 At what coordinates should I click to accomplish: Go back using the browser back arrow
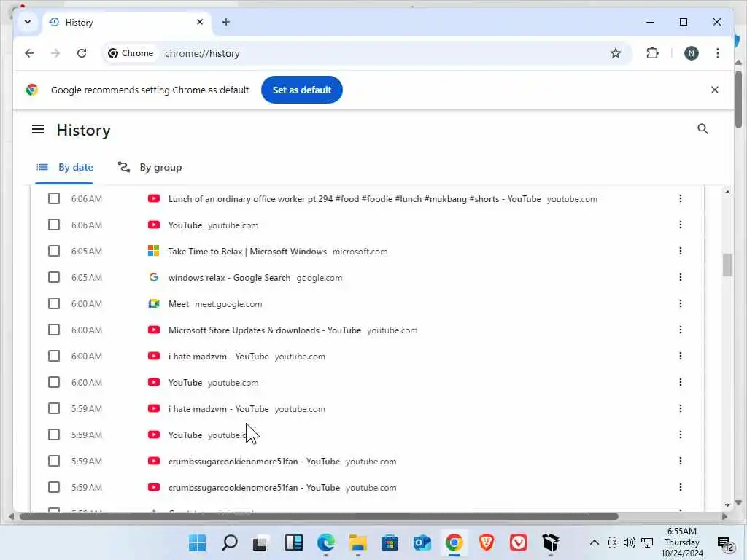coord(29,53)
